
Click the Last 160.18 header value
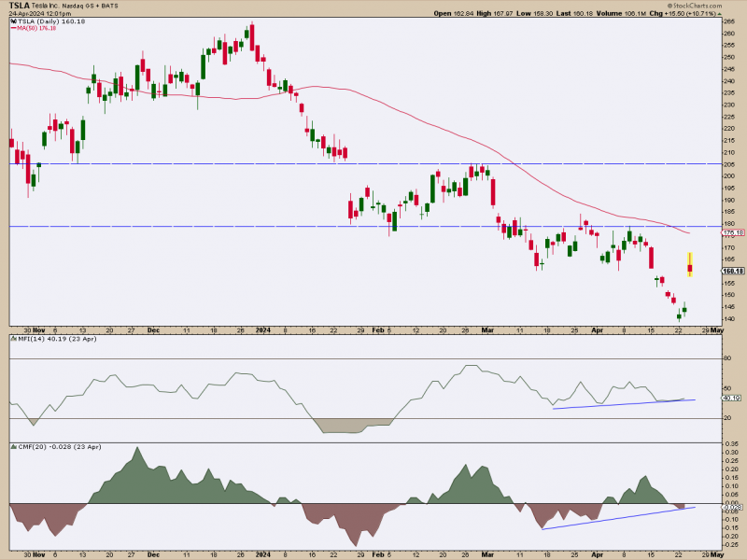pos(574,14)
